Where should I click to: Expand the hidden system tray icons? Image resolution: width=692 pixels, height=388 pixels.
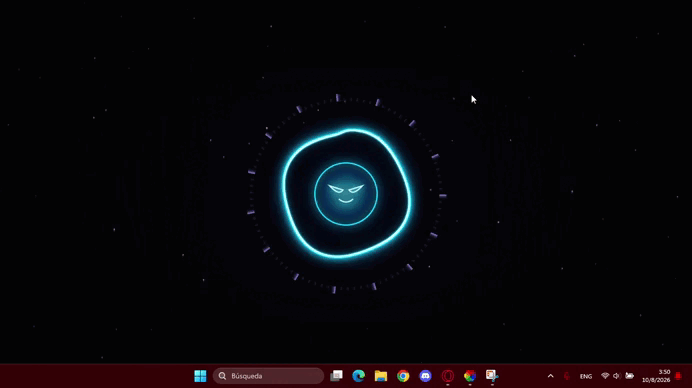point(550,376)
